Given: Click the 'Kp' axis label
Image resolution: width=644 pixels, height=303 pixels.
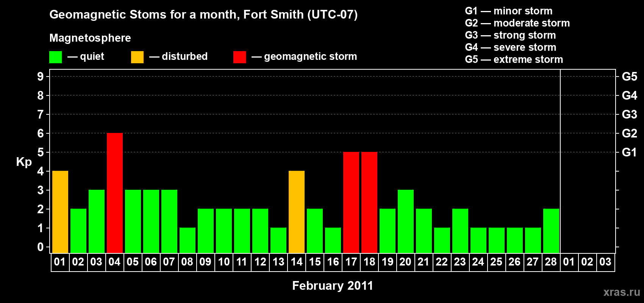Looking at the screenshot, I should click(x=24, y=162).
